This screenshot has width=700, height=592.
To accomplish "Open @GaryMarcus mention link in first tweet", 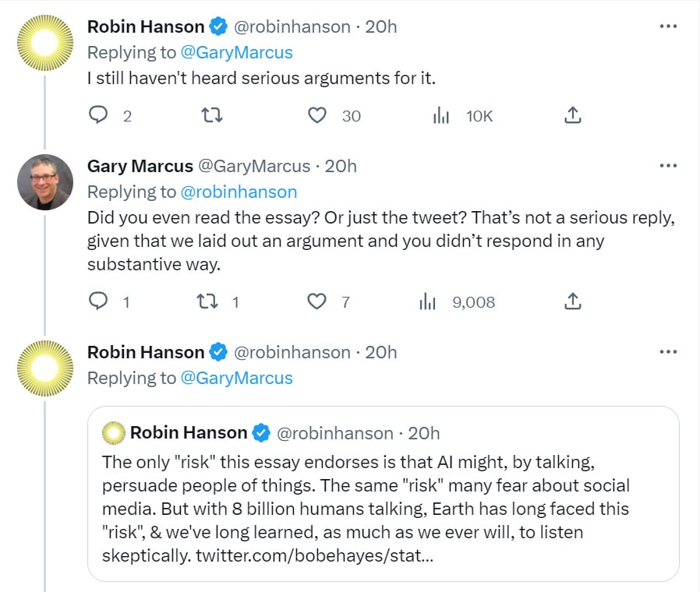I will (x=236, y=52).
